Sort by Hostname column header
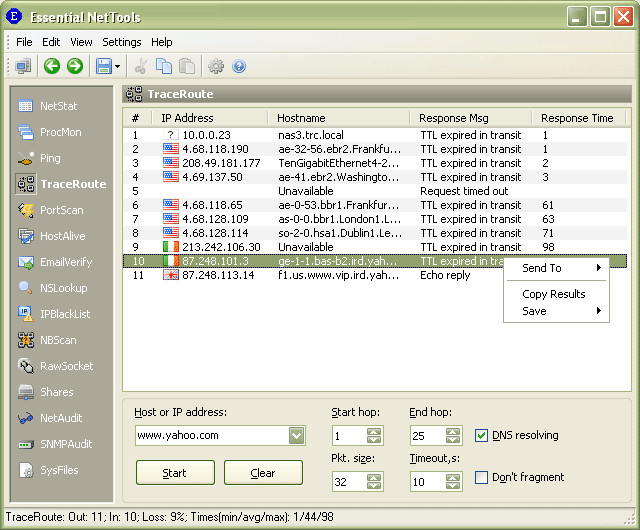The image size is (640, 530). pyautogui.click(x=339, y=118)
